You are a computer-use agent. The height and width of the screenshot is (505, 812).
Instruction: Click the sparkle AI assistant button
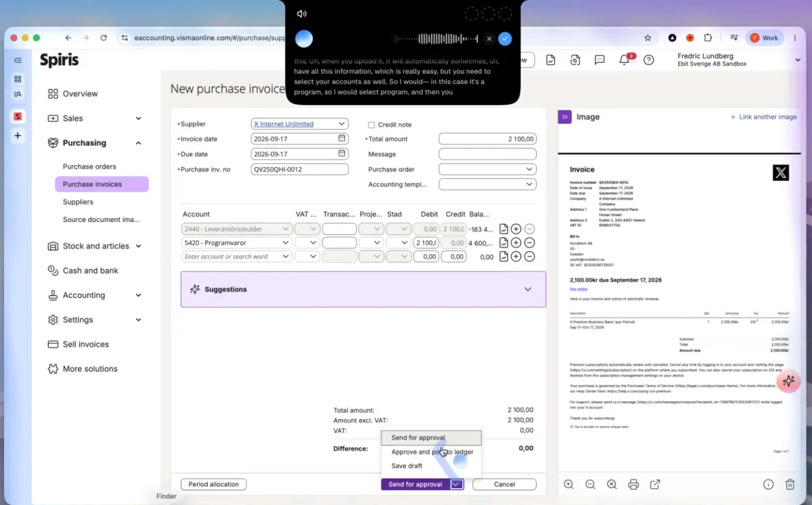788,381
